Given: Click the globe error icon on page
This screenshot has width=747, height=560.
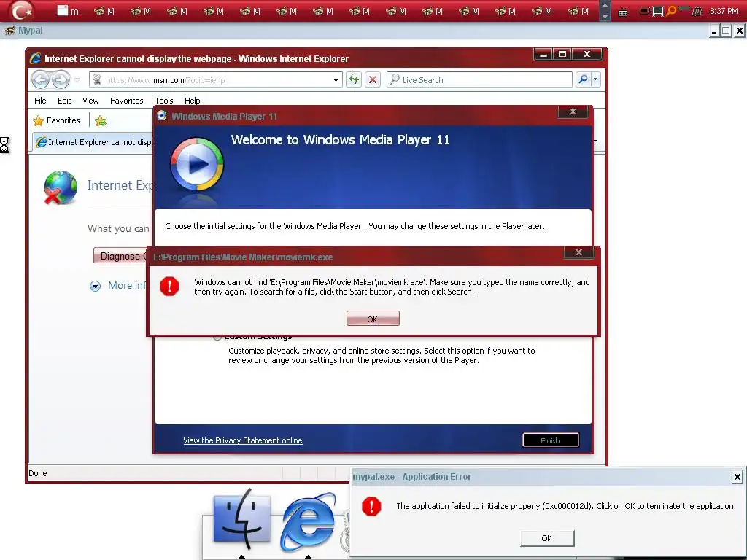Looking at the screenshot, I should 61,187.
